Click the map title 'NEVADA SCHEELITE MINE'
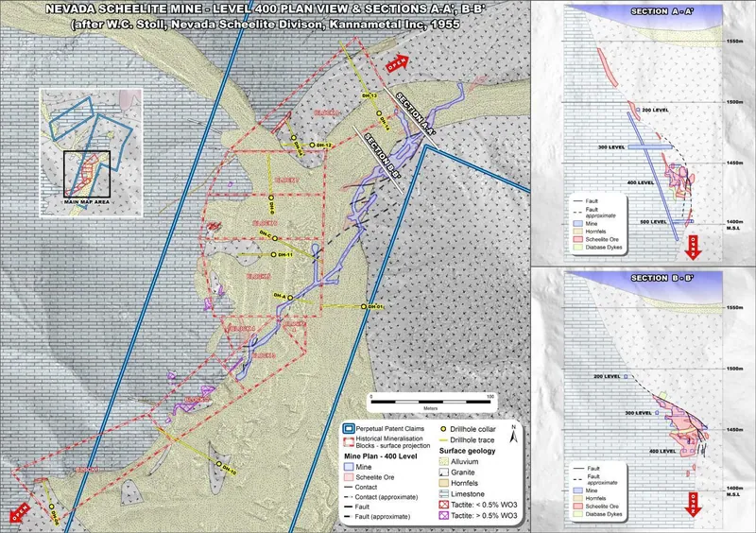Screen dimensions: 756x533 click(266, 9)
